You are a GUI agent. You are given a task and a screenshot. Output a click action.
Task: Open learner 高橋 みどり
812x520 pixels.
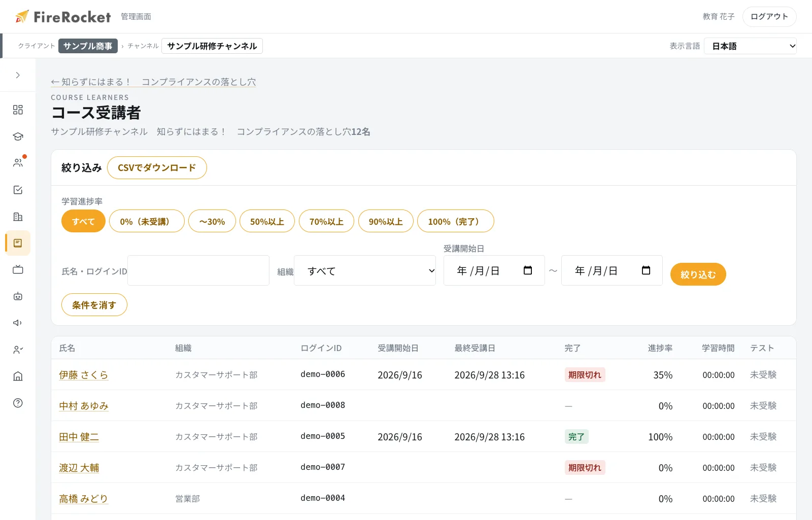84,499
